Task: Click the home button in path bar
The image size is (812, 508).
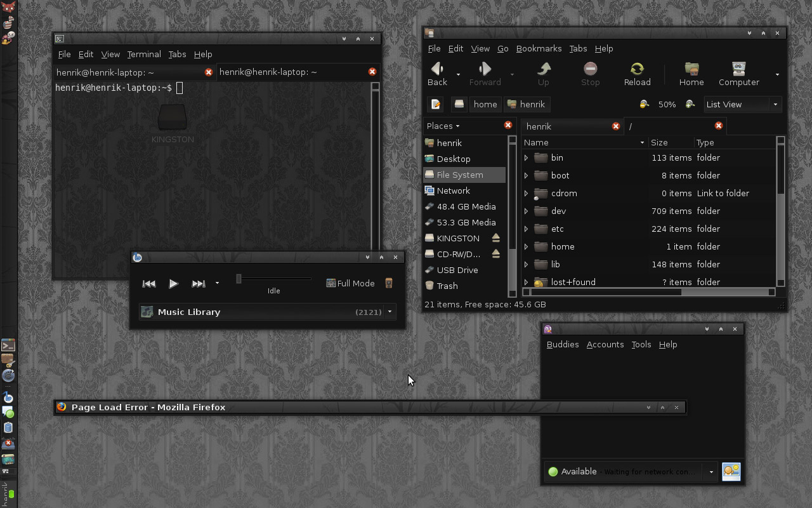Action: [485, 104]
